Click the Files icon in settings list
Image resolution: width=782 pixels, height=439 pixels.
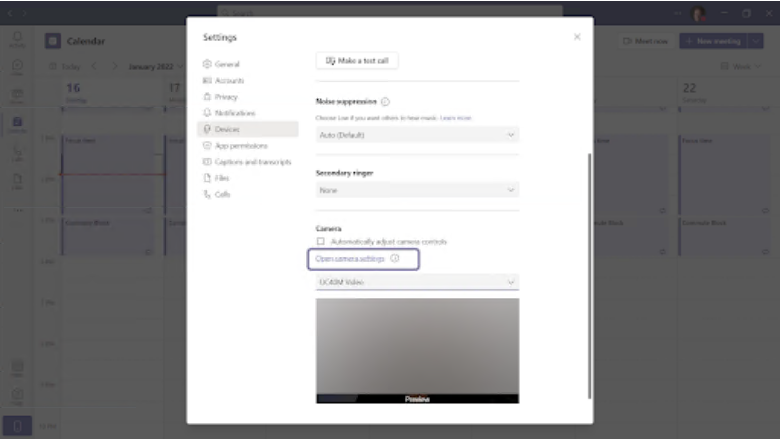[207, 178]
